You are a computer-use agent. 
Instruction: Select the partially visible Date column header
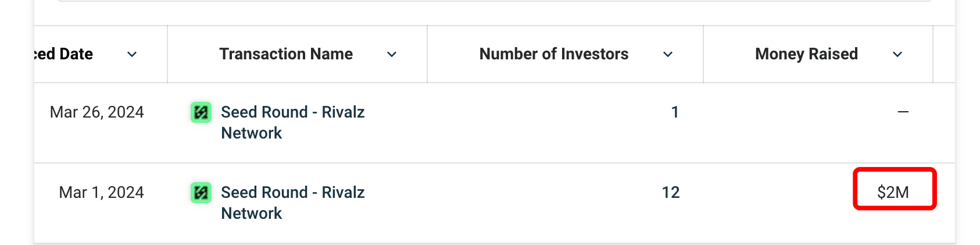coord(63,54)
